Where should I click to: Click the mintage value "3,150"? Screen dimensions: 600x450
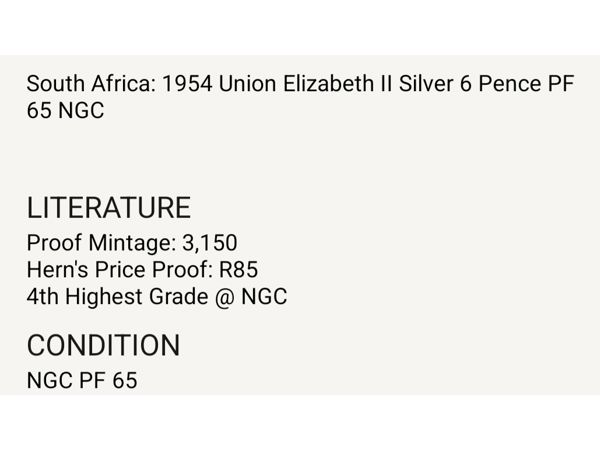coord(209,244)
